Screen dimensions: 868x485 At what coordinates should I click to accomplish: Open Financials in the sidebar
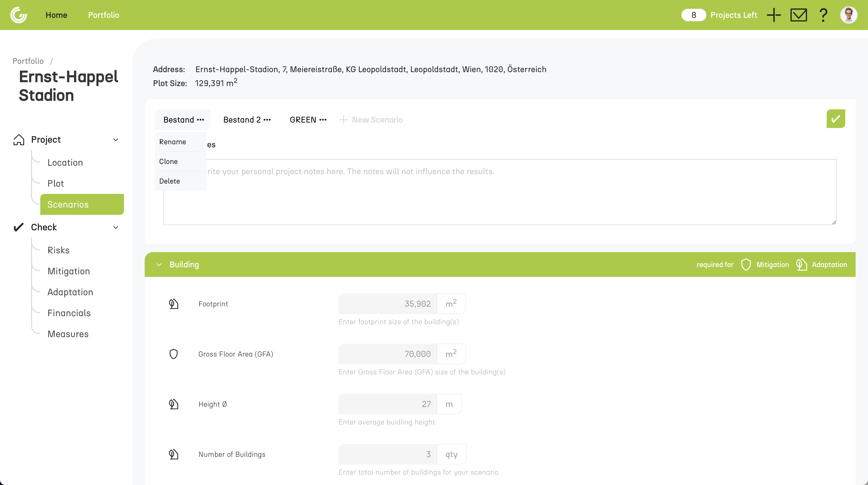[69, 313]
